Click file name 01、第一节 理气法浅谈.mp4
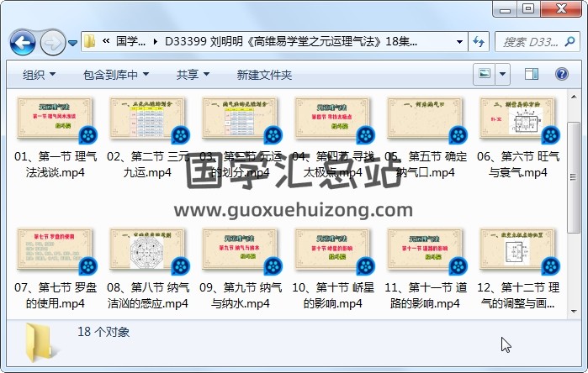This screenshot has width=588, height=373. [56, 164]
